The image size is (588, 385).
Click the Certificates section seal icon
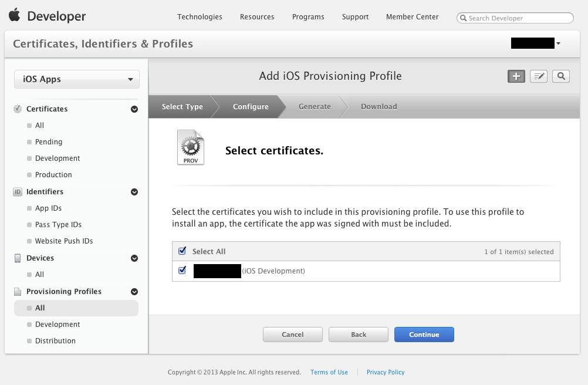pyautogui.click(x=18, y=109)
